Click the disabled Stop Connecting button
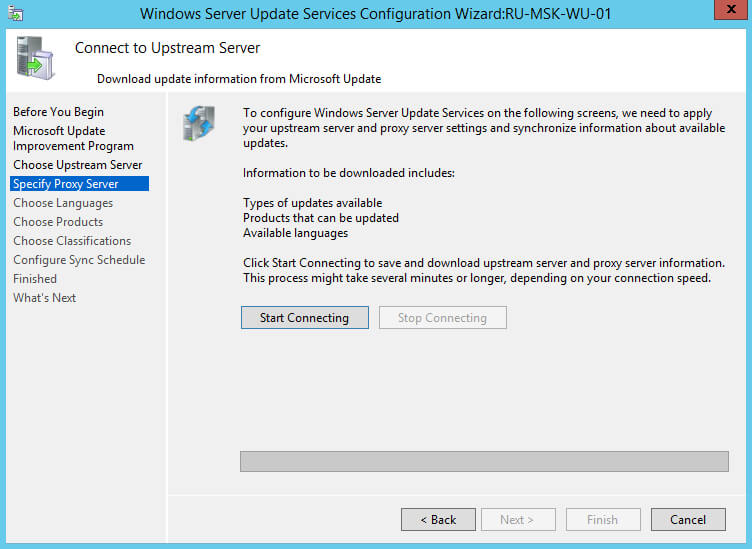Screen dimensions: 752x549 [x=443, y=318]
